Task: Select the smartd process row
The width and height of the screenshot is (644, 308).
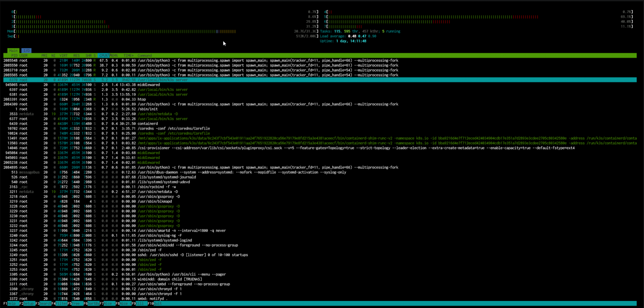Action: (320, 231)
